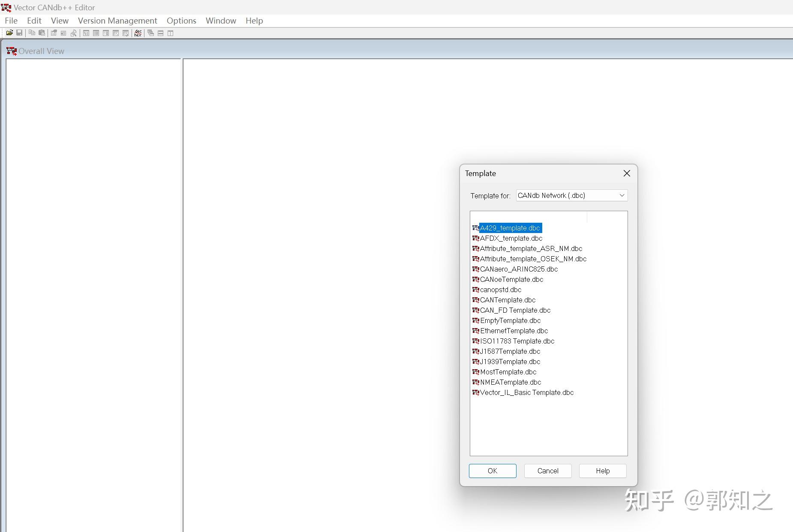This screenshot has height=532, width=793.
Task: Select CANaero_ARINC825.dbc
Action: pos(519,269)
